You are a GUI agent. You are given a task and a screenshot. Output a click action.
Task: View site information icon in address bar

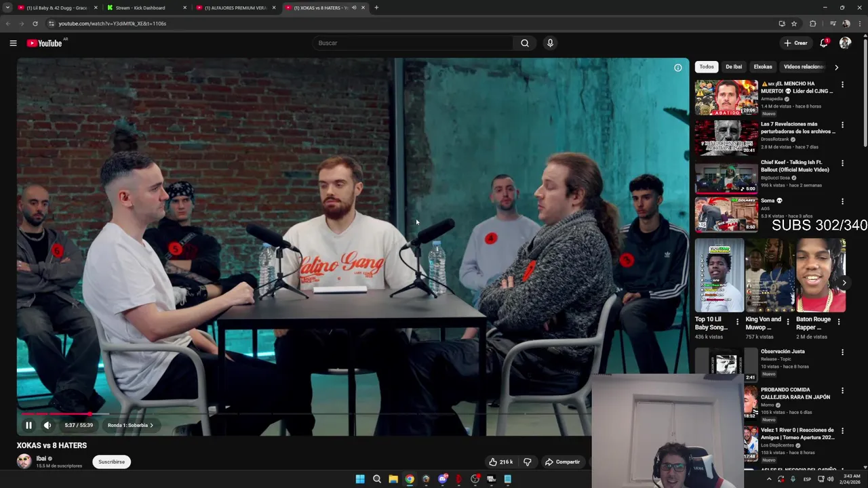coord(51,23)
